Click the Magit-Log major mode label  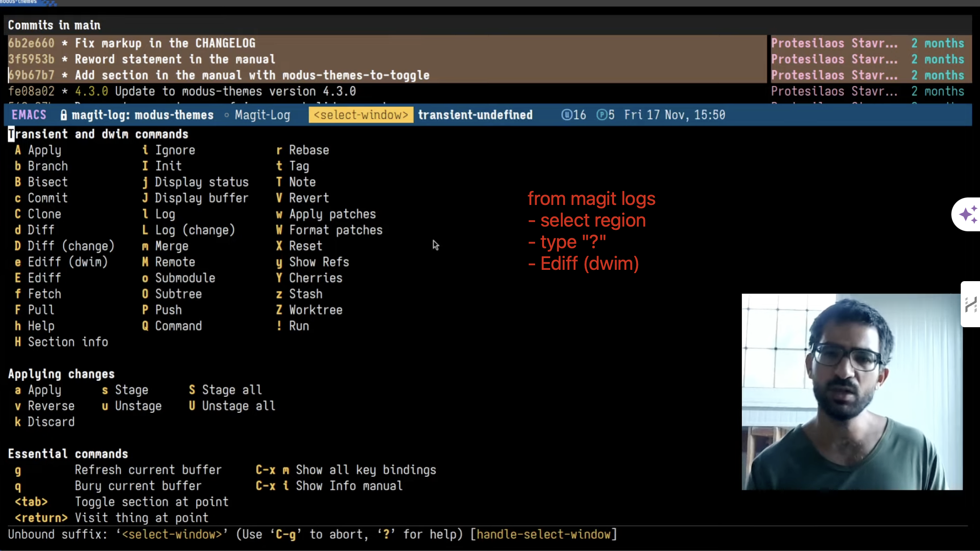tap(262, 115)
